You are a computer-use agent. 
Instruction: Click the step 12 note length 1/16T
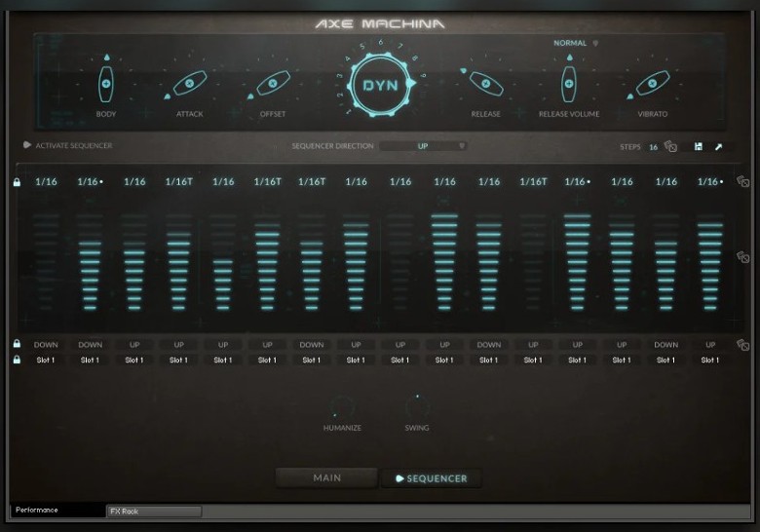click(x=533, y=181)
